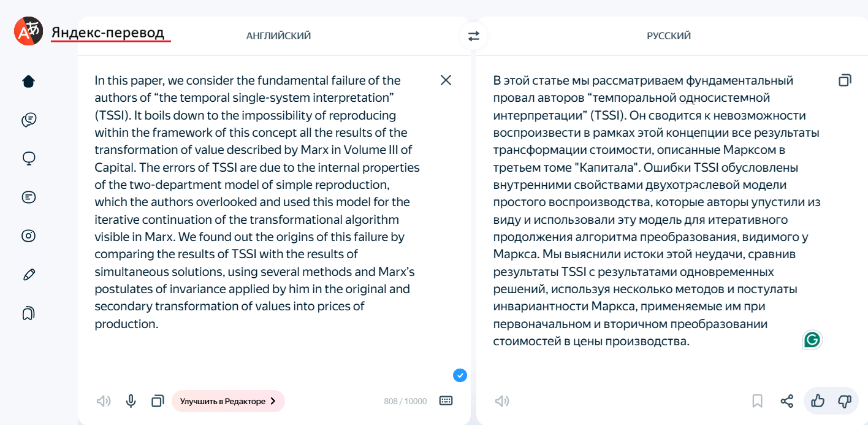Go to the home sidebar icon

coord(29,81)
